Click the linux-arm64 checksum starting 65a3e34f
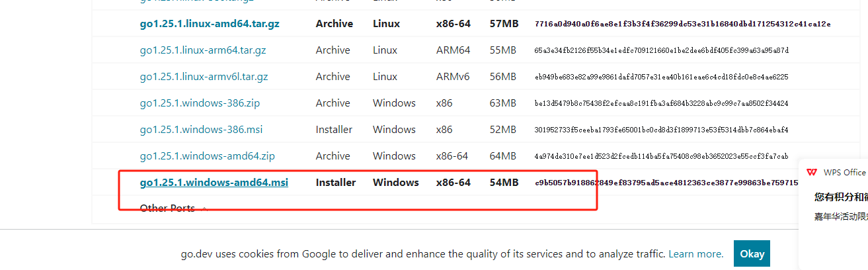Image resolution: width=868 pixels, height=270 pixels. pyautogui.click(x=661, y=50)
